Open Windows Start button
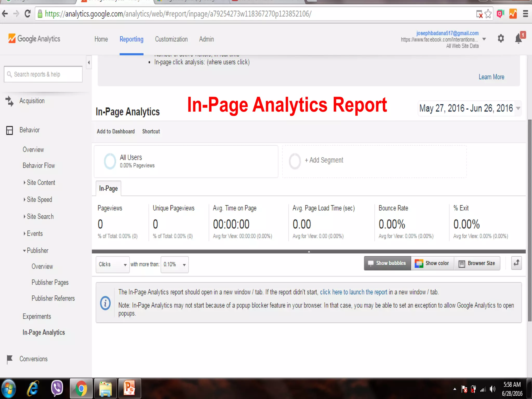 (9, 388)
